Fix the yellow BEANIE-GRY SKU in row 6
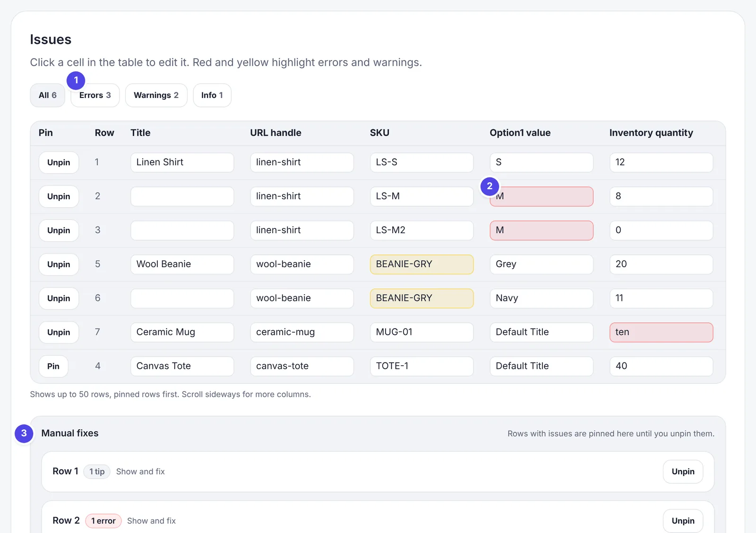The width and height of the screenshot is (756, 533). [x=422, y=298]
